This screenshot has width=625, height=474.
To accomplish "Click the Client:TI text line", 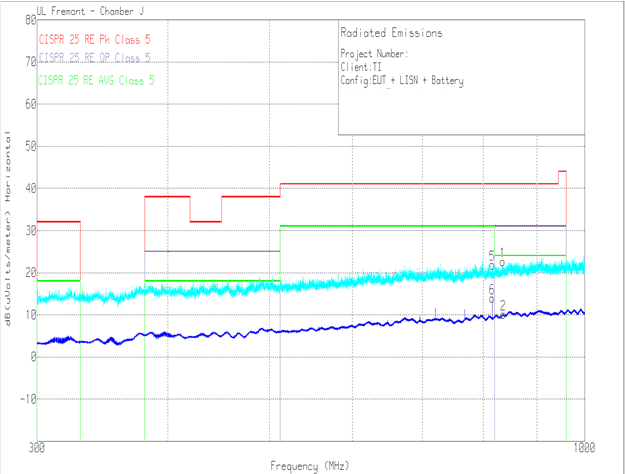I will point(361,67).
